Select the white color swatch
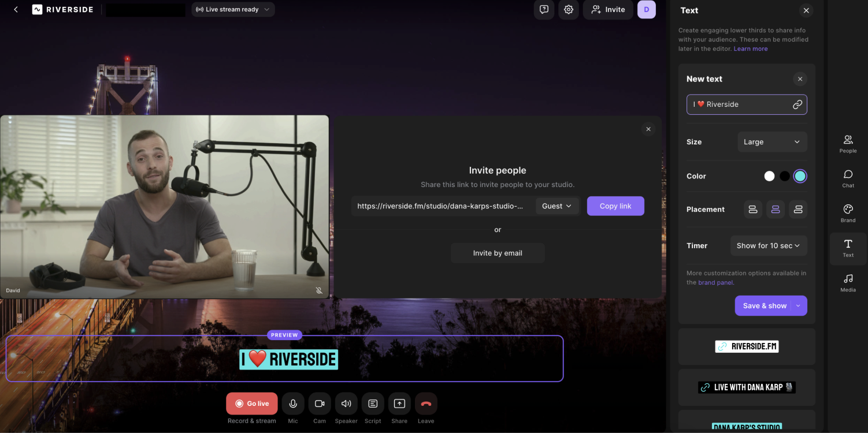This screenshot has width=868, height=433. pyautogui.click(x=769, y=176)
